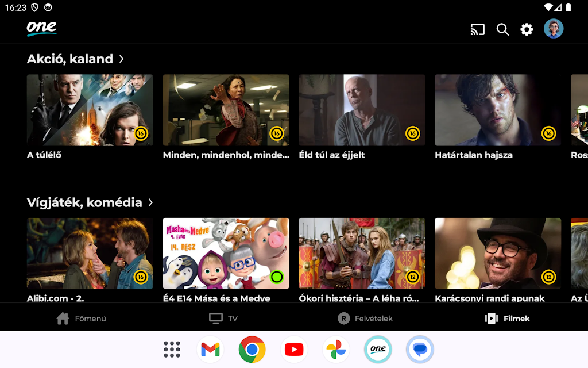The height and width of the screenshot is (368, 588).
Task: Open the A túlélő movie thumbnail
Action: tap(90, 110)
